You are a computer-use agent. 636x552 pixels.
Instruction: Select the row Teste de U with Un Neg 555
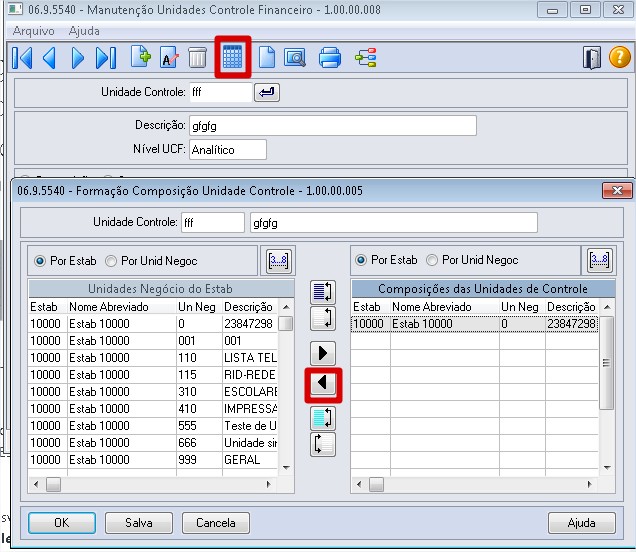click(153, 426)
